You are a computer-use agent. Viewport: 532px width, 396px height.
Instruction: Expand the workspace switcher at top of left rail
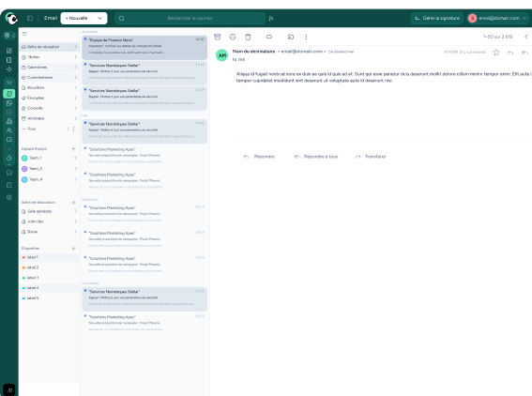point(9,36)
